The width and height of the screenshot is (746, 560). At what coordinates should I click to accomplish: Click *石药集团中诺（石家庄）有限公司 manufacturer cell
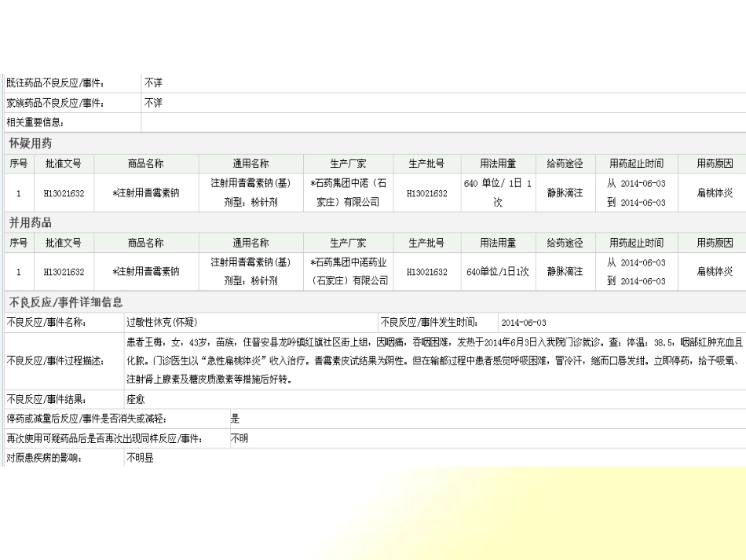click(x=348, y=192)
